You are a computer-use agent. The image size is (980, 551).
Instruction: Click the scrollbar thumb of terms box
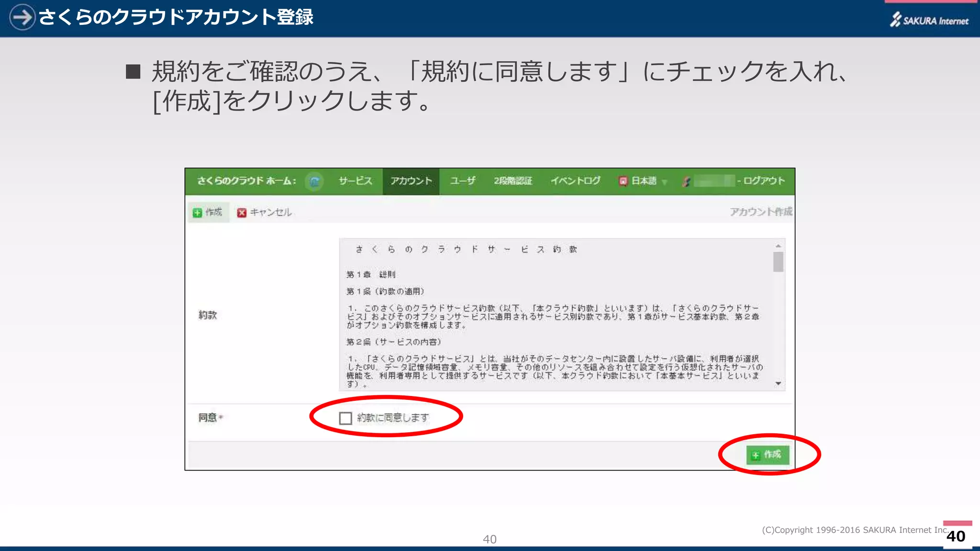point(778,262)
